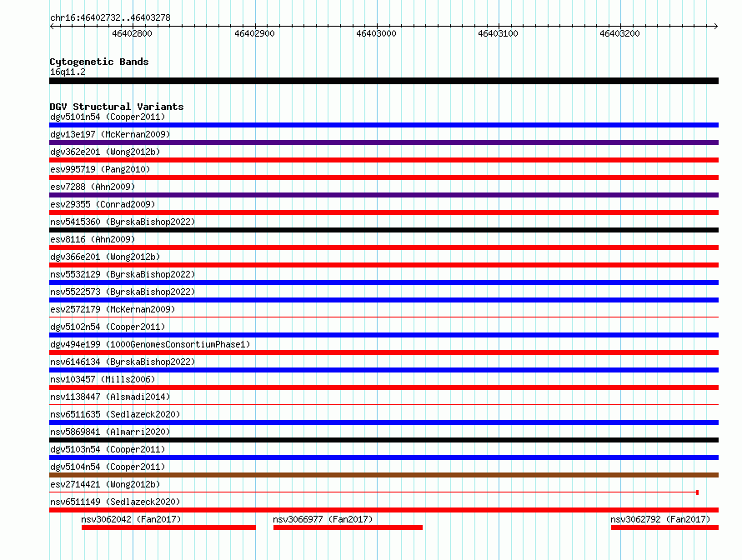Open the nsv3062792 (Fan2017) label

coord(660,519)
